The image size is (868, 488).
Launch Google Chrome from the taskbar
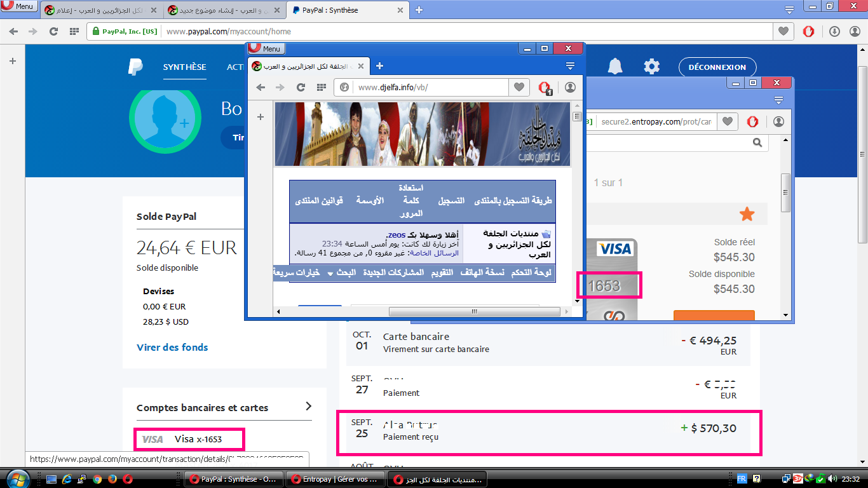[97, 478]
